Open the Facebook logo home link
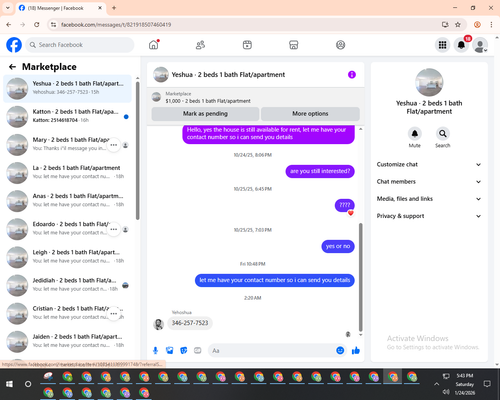The width and height of the screenshot is (500, 400). tap(14, 45)
